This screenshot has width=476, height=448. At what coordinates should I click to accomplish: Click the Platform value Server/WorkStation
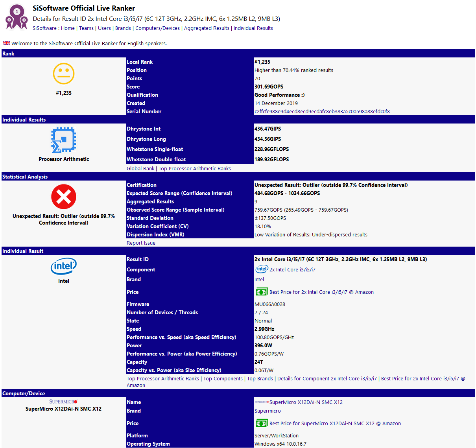[277, 436]
